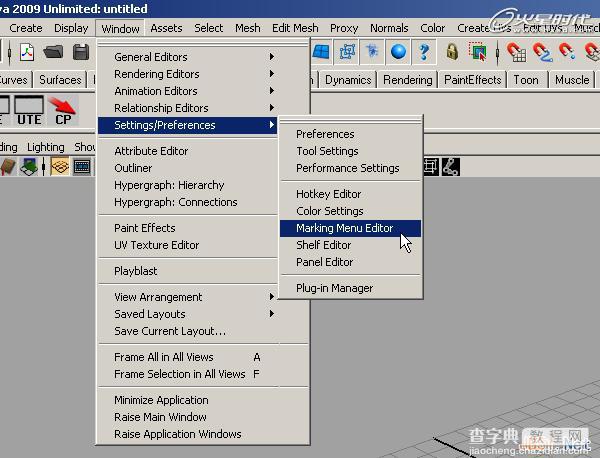Screen dimensions: 600x458
Task: Switch to the Toon shelf tab
Action: click(x=526, y=80)
